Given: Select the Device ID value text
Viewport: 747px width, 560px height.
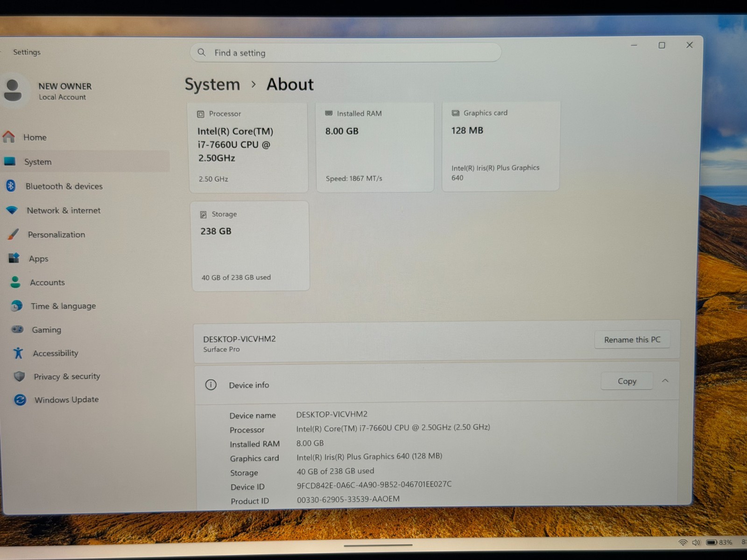Looking at the screenshot, I should (x=374, y=484).
